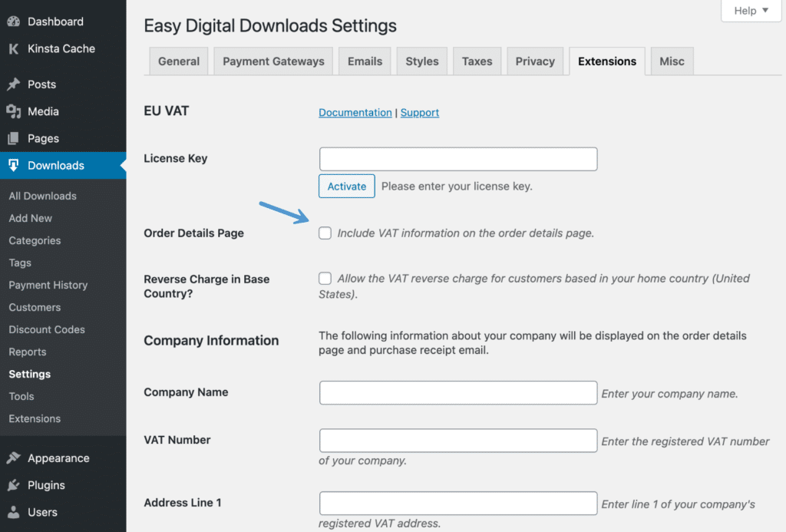786x532 pixels.
Task: Open the Taxes settings tab
Action: pyautogui.click(x=477, y=61)
